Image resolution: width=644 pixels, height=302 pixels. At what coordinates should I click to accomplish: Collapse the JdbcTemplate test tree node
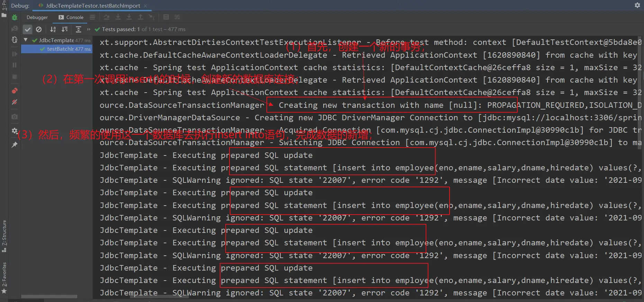[26, 40]
